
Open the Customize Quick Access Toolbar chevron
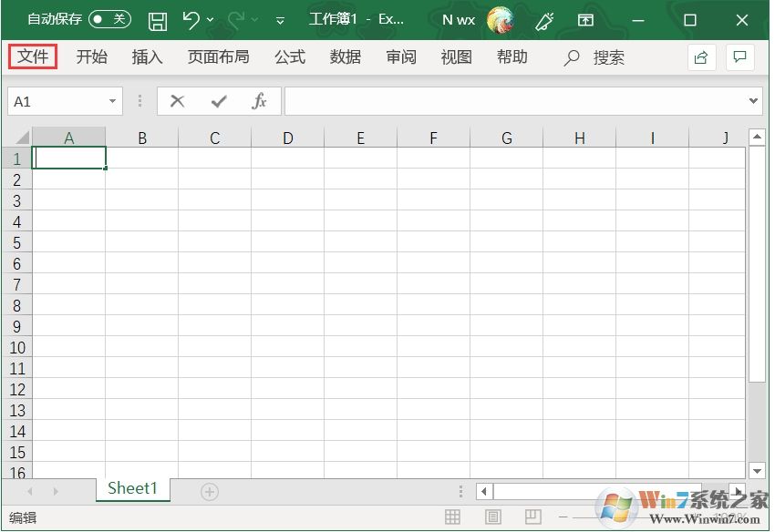click(280, 19)
